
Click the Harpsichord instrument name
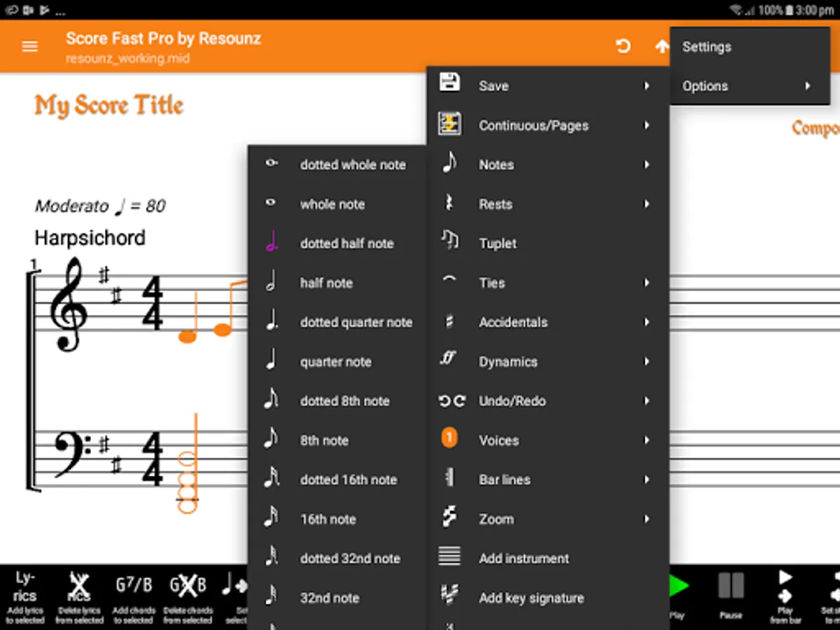coord(90,238)
